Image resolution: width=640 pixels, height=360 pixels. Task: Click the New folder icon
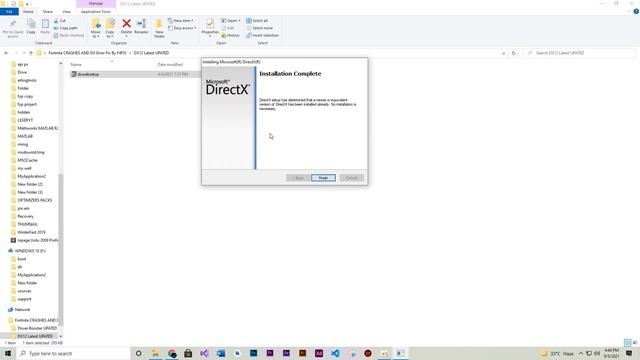[159, 29]
